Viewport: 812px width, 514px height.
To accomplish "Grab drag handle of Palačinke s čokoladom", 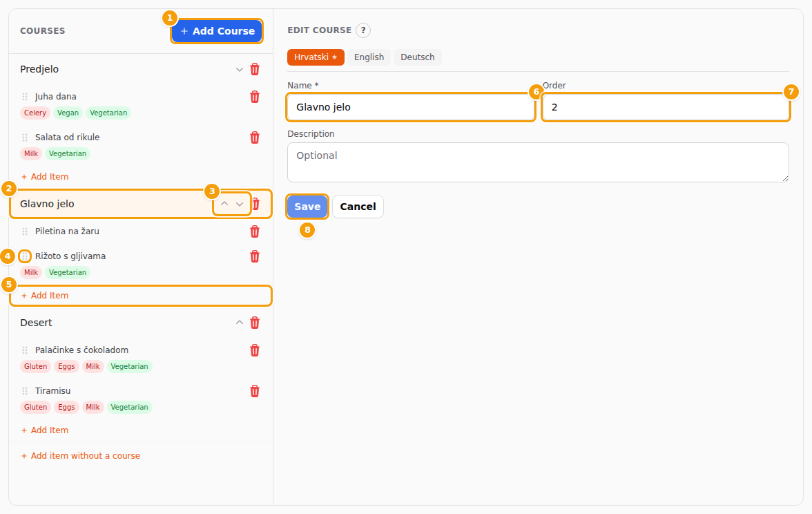I will click(25, 350).
